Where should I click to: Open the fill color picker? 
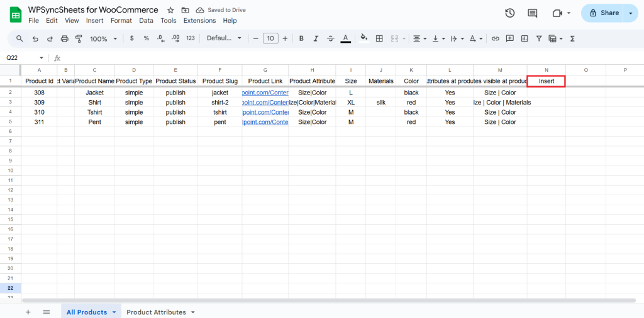click(364, 38)
